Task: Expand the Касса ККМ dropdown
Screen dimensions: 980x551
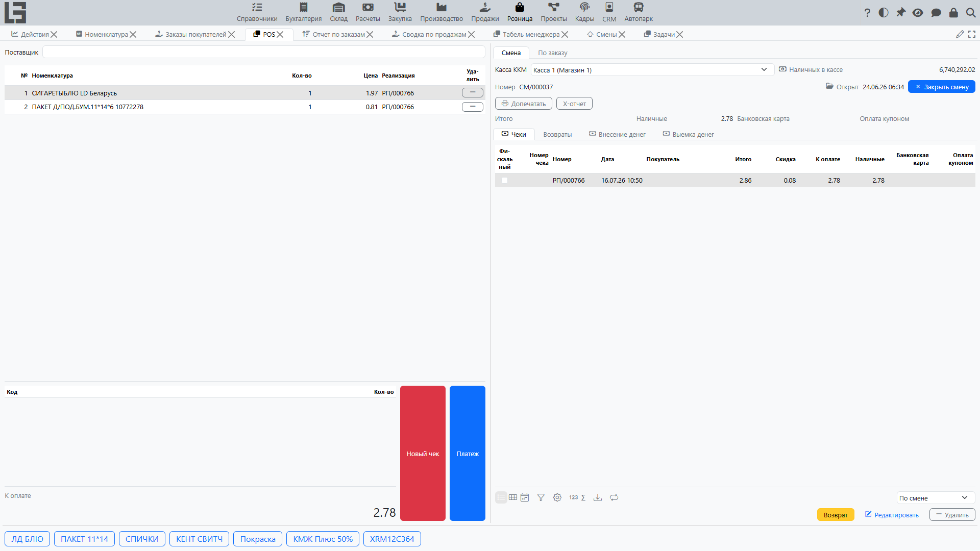Action: (x=652, y=70)
